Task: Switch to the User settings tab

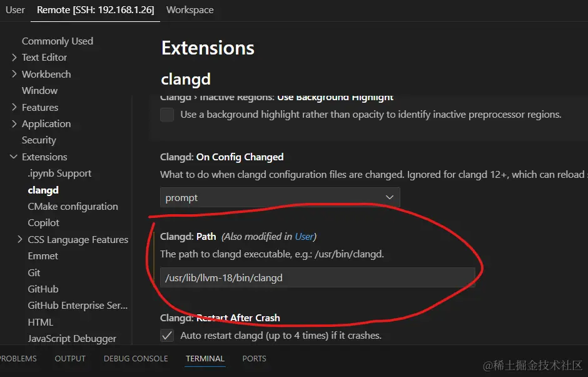Action: pos(15,10)
